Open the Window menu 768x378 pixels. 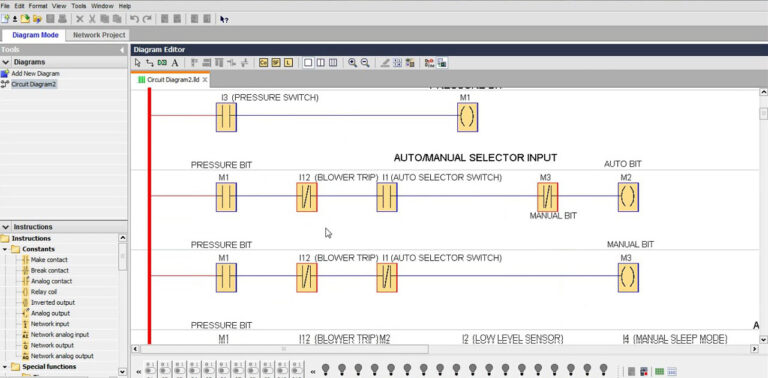point(102,6)
